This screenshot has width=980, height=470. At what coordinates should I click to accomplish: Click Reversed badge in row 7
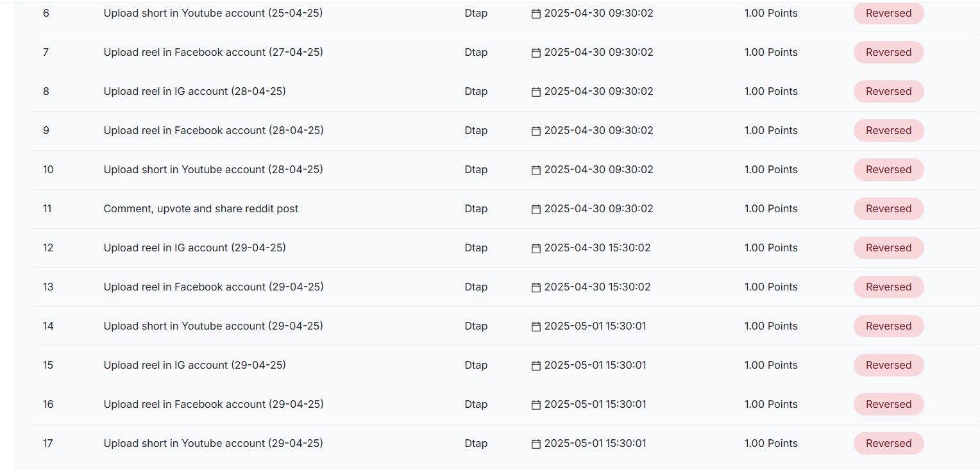(x=888, y=53)
